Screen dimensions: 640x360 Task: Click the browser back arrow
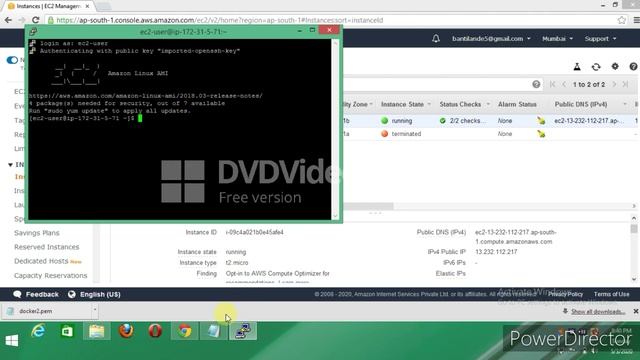click(x=8, y=20)
